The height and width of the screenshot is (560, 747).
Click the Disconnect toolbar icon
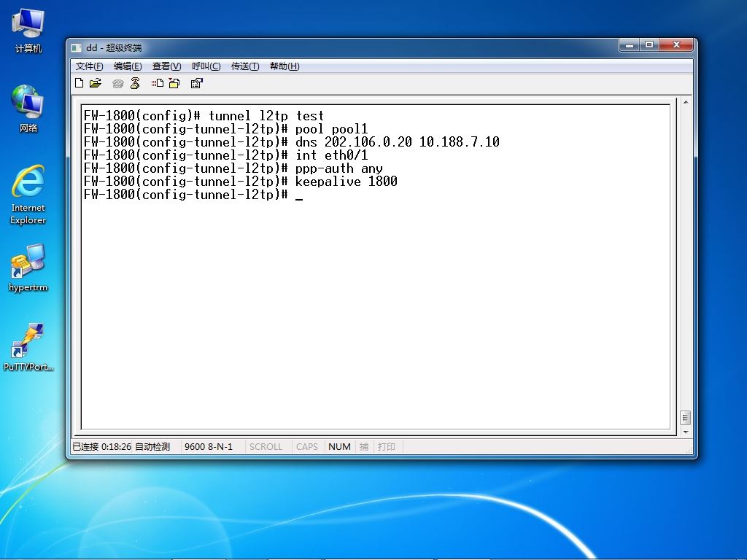135,83
